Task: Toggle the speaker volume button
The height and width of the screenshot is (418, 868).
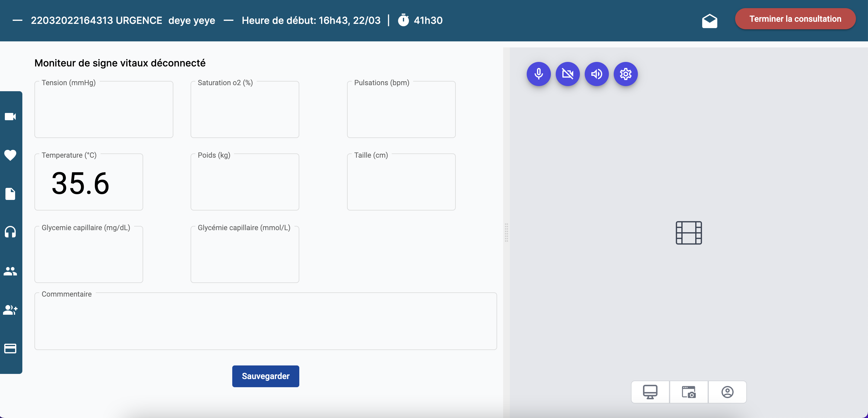Action: [x=596, y=74]
